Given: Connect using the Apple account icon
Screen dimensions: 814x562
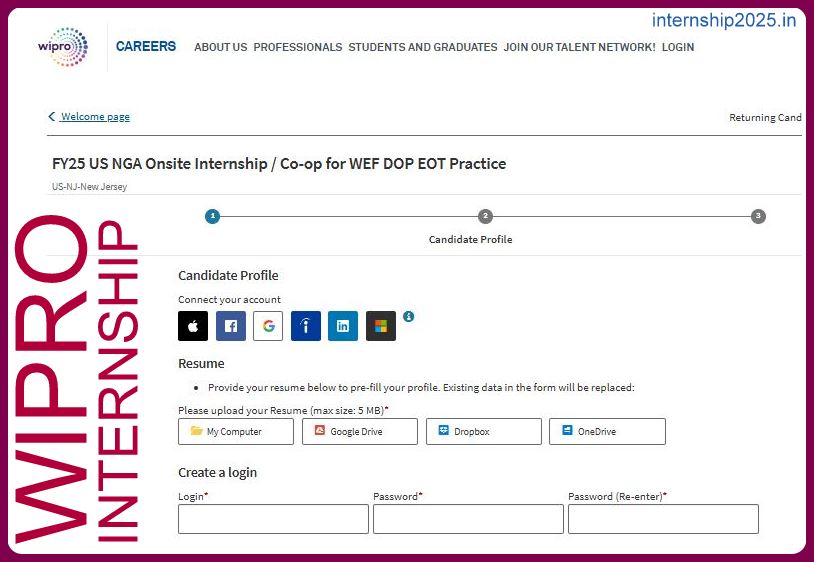Looking at the screenshot, I should click(193, 326).
